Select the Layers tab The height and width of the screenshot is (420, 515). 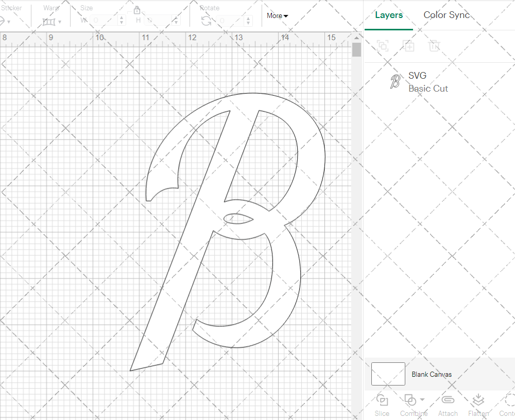click(x=389, y=15)
